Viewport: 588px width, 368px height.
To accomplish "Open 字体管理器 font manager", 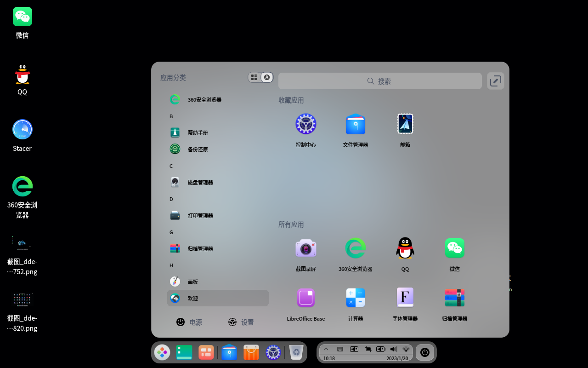I will click(405, 297).
